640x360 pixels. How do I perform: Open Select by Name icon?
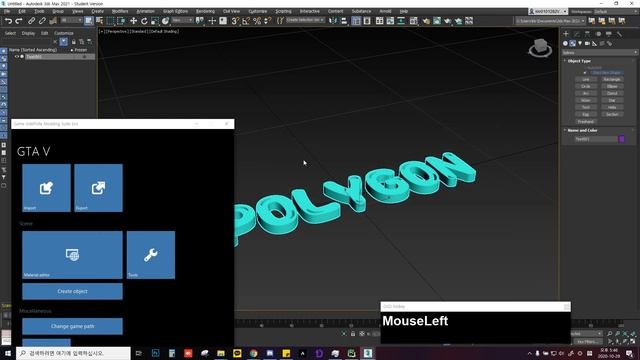[99, 20]
